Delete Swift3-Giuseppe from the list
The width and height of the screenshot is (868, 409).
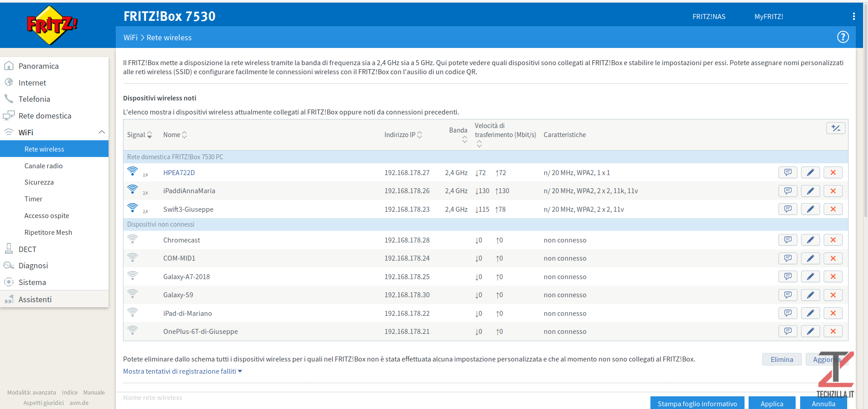point(833,209)
